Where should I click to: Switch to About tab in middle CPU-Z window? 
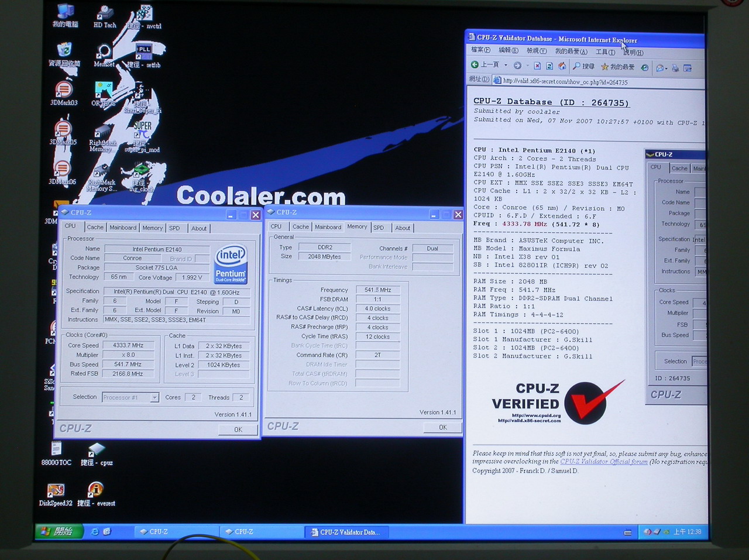tap(403, 228)
